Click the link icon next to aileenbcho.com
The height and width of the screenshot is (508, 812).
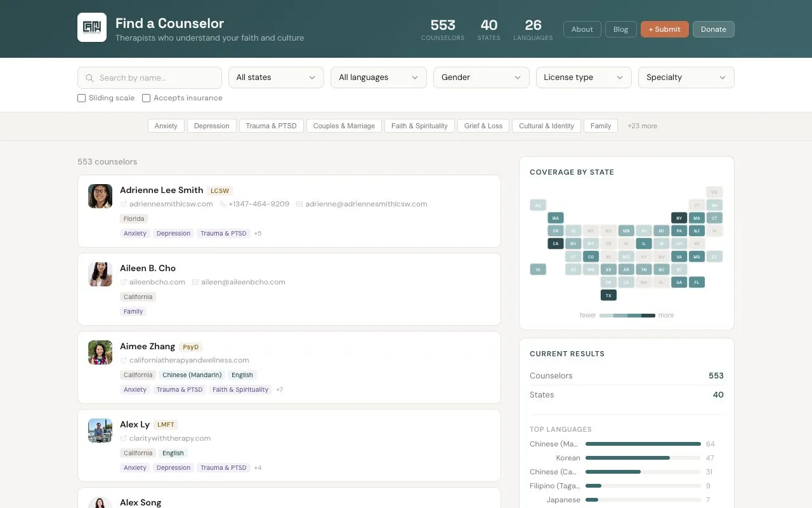click(124, 282)
